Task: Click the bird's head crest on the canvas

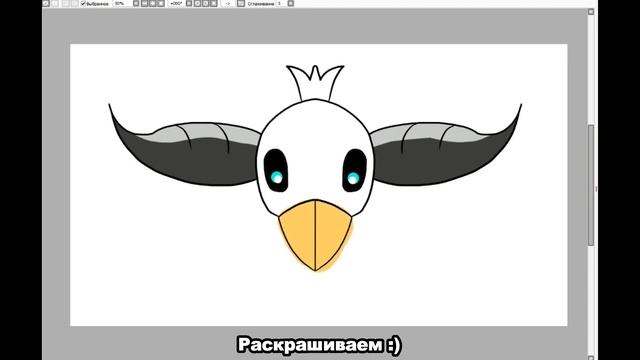Action: coord(315,83)
